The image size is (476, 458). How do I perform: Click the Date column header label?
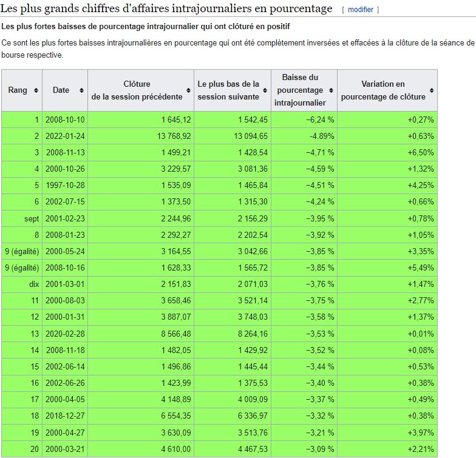click(x=61, y=90)
